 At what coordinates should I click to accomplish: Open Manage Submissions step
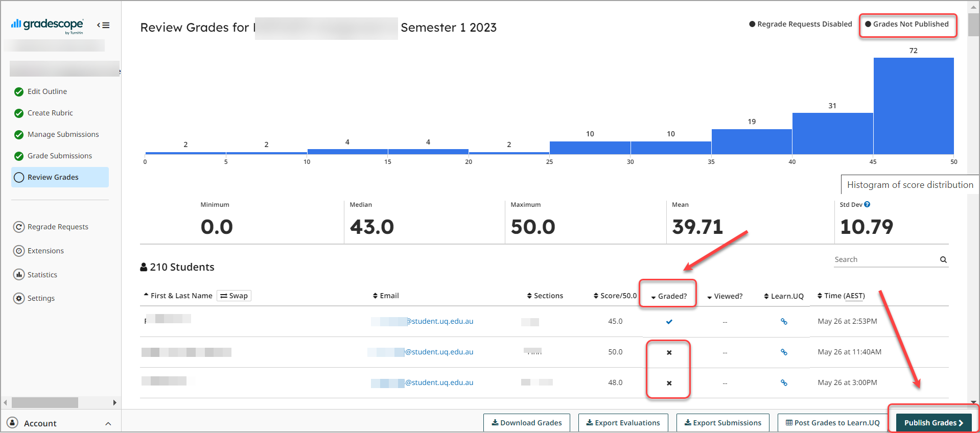(x=63, y=134)
